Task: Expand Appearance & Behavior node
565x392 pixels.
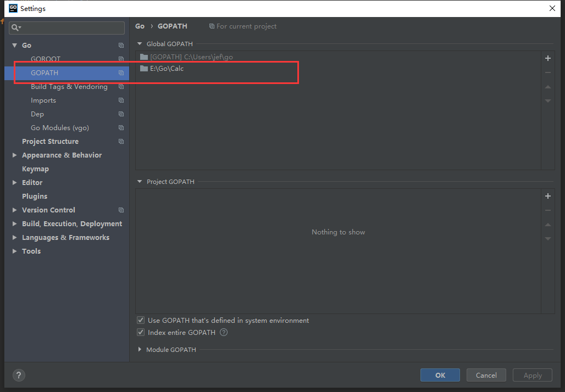Action: (x=14, y=155)
